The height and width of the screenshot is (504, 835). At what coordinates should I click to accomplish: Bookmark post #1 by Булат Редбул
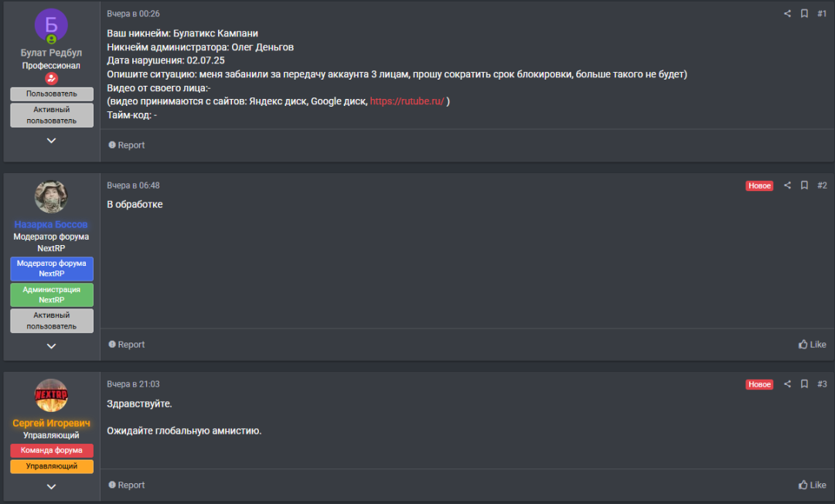804,14
